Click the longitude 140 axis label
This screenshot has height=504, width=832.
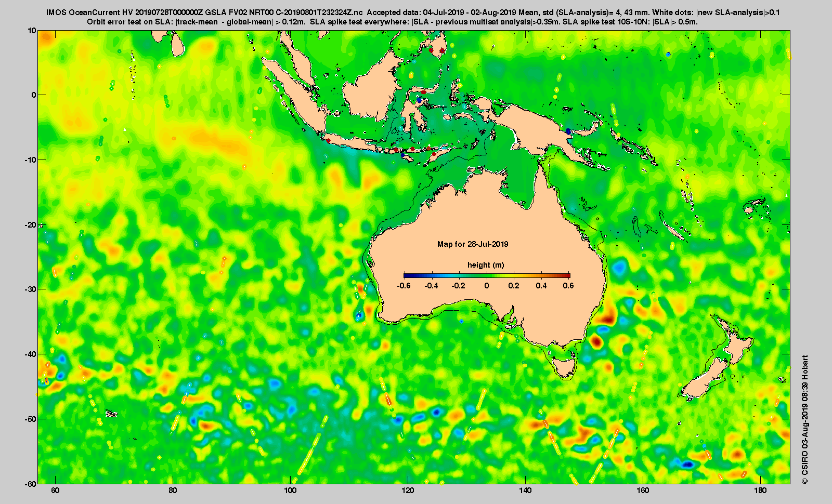[525, 490]
